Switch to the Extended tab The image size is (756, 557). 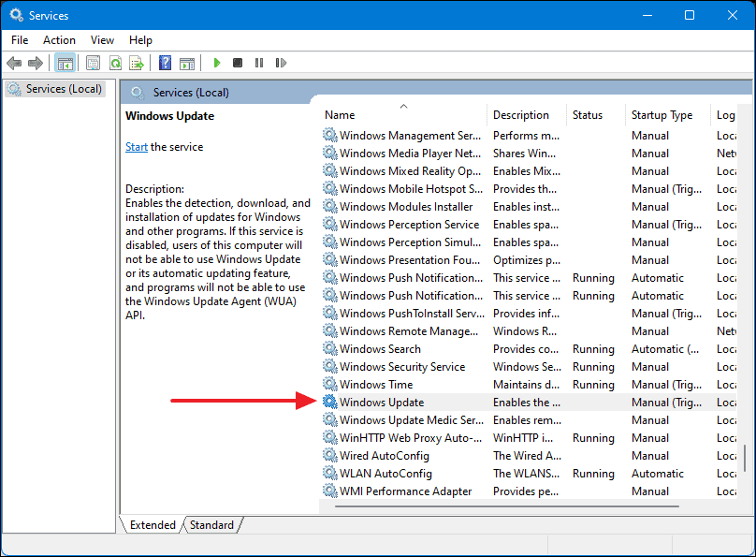153,524
